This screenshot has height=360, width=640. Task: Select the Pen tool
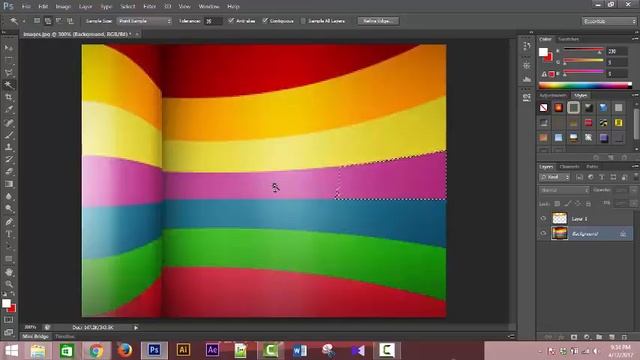pos(9,222)
